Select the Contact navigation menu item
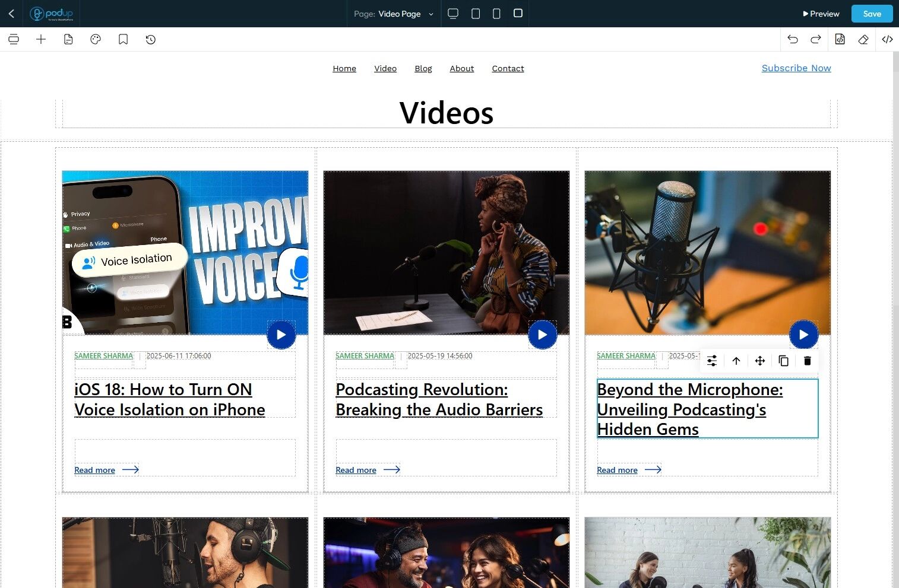899x588 pixels. (508, 69)
